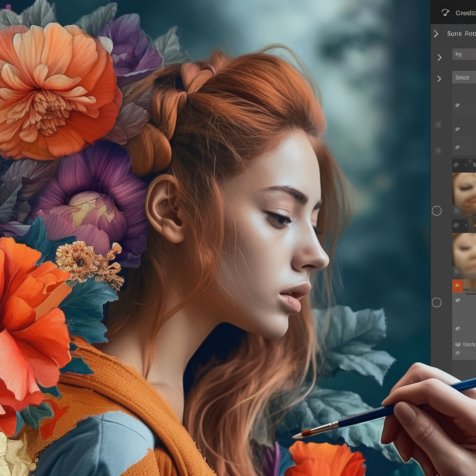The width and height of the screenshot is (476, 476).
Task: Expand the chevron next to the Rs field
Action: coord(440,57)
